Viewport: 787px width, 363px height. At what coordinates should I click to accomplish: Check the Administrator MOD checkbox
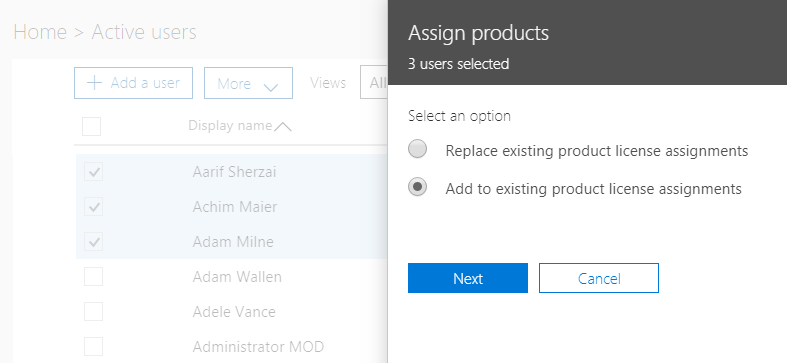coord(93,346)
